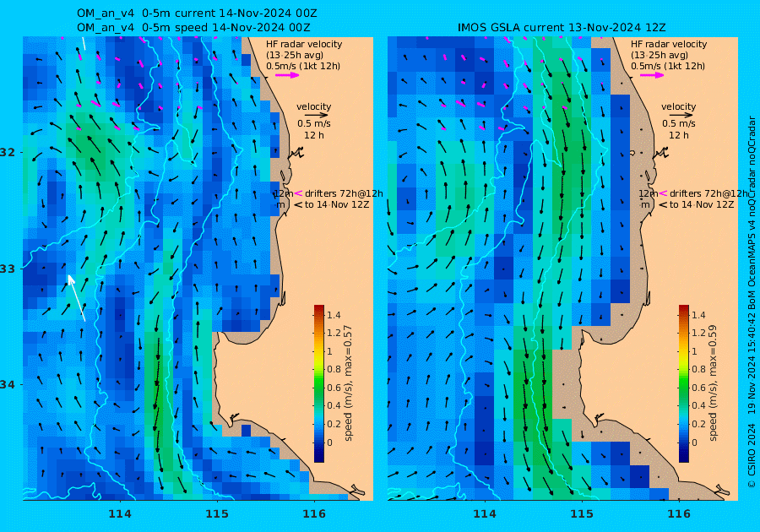The height and width of the screenshot is (532, 760).
Task: Click the vertical '© CSIRO 2024' credit text
Action: click(x=752, y=455)
